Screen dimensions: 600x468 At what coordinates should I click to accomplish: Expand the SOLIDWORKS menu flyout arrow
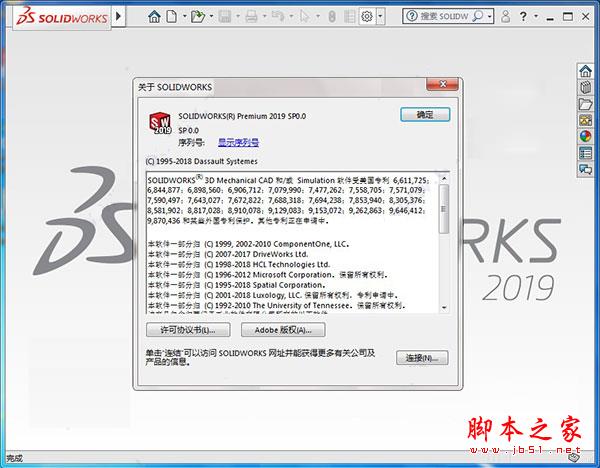coord(118,16)
